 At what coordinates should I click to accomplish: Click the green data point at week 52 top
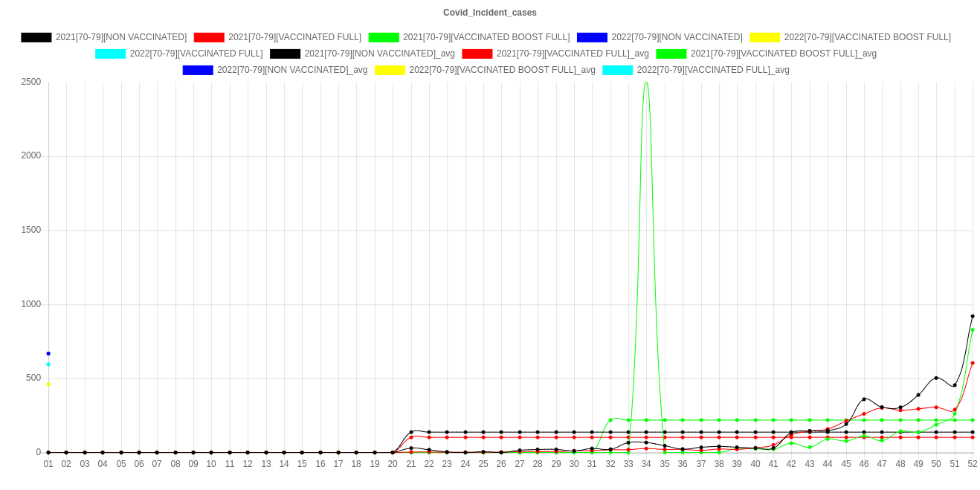[x=972, y=330]
